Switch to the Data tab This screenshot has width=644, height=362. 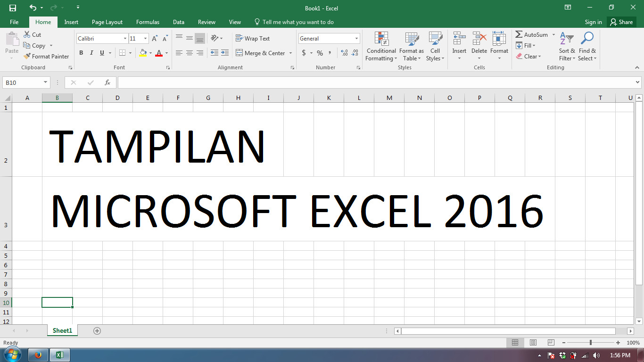tap(179, 22)
